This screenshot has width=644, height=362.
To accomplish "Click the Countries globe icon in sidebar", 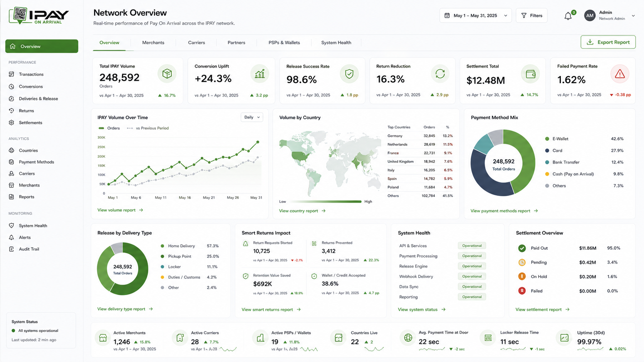I will 12,150.
